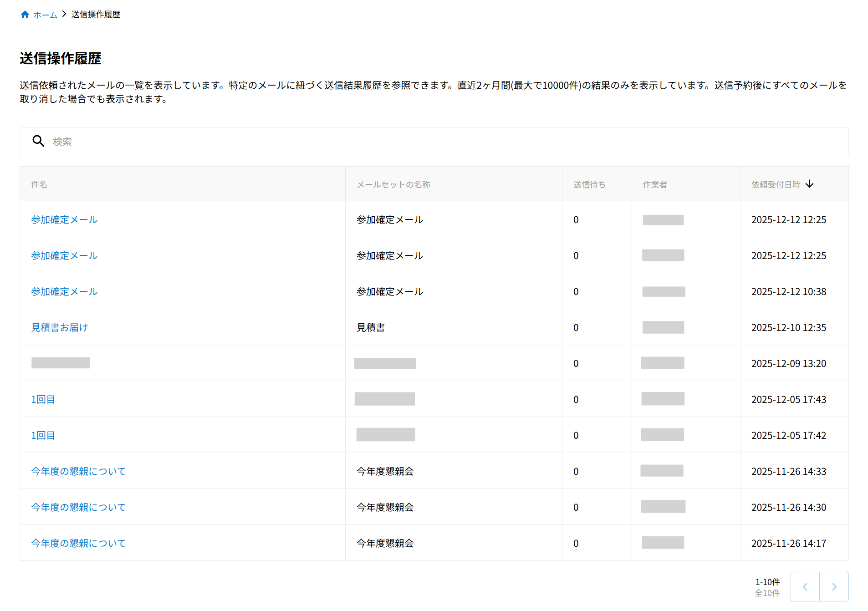Go to the previous page arrow

tap(805, 587)
